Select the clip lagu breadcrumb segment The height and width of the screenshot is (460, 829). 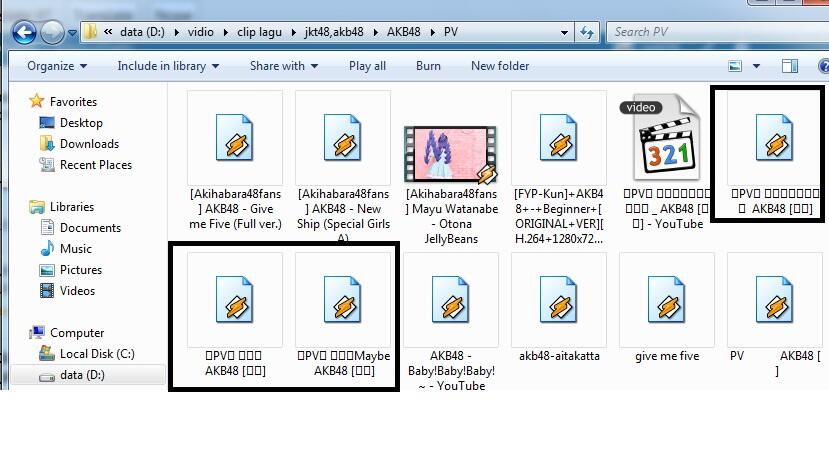click(x=259, y=32)
